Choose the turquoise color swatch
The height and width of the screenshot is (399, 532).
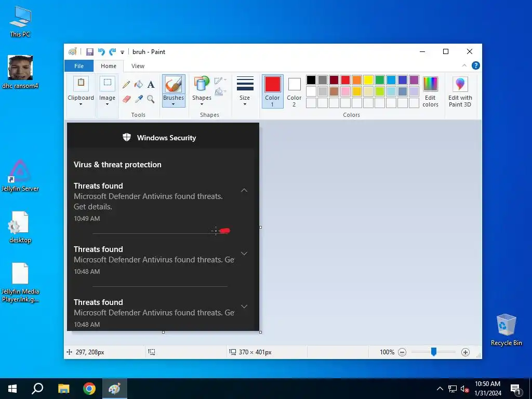pos(391,80)
